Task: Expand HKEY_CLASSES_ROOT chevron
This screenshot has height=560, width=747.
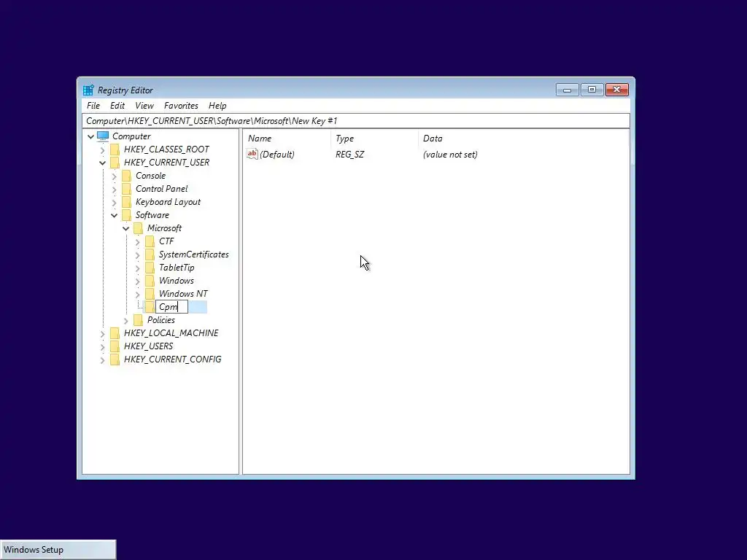Action: tap(102, 150)
